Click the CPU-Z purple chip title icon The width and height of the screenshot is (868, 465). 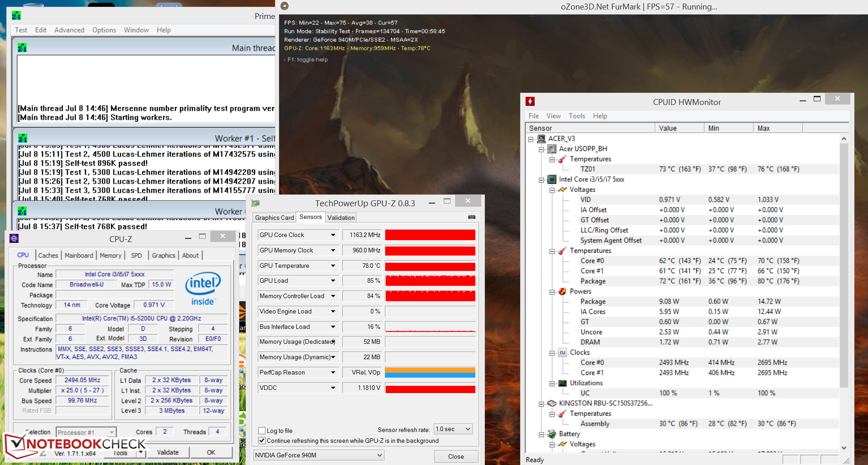[x=14, y=238]
